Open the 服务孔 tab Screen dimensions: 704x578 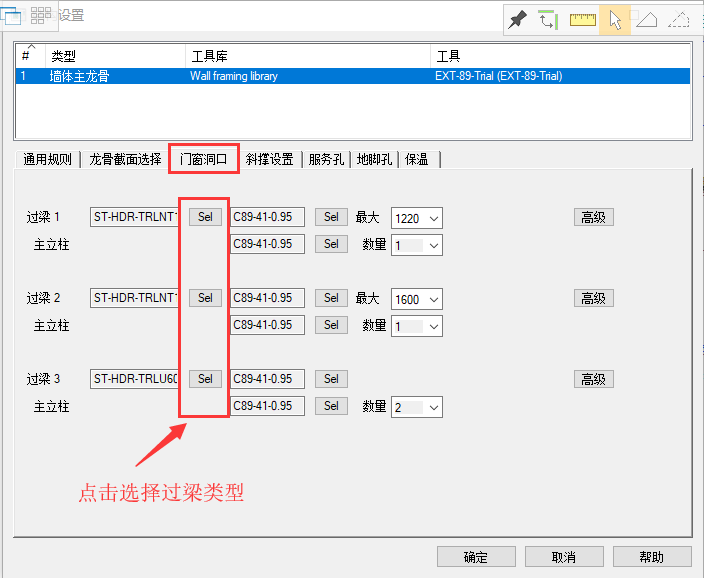(x=326, y=159)
